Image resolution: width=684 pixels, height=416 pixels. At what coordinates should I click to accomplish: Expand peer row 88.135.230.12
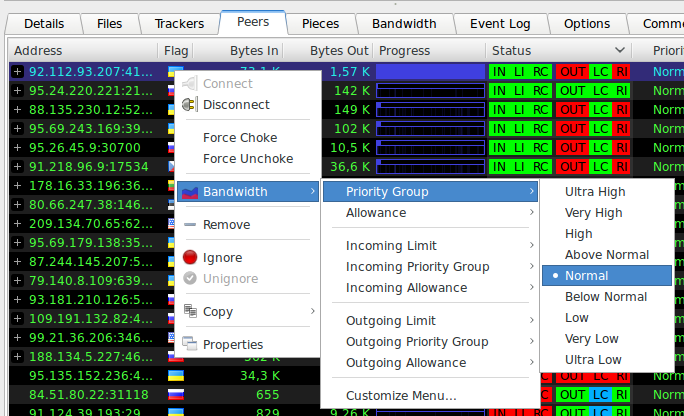(x=17, y=109)
